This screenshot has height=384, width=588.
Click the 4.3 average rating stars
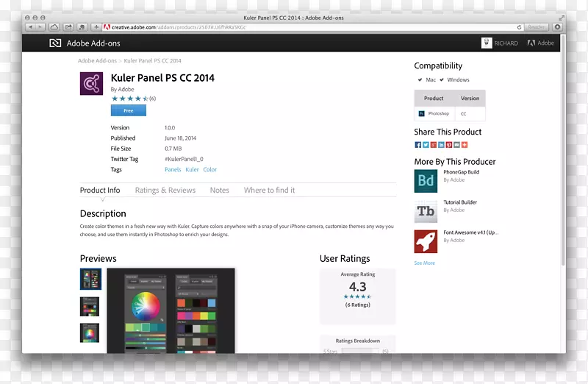[x=357, y=296]
